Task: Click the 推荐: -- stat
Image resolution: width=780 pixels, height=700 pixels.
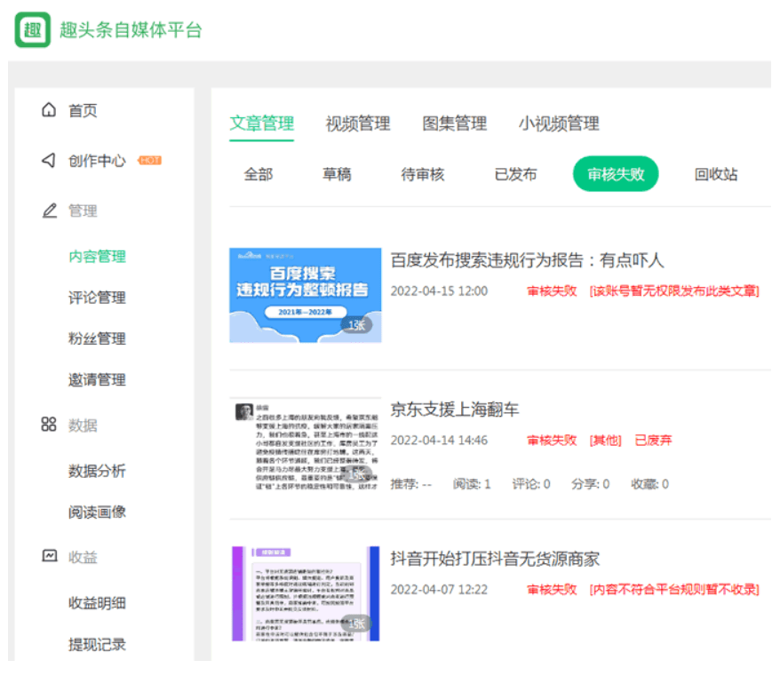Action: coord(411,483)
